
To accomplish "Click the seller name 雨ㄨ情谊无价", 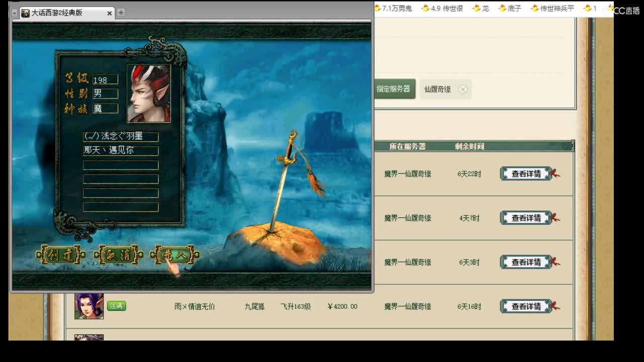I will [x=194, y=306].
